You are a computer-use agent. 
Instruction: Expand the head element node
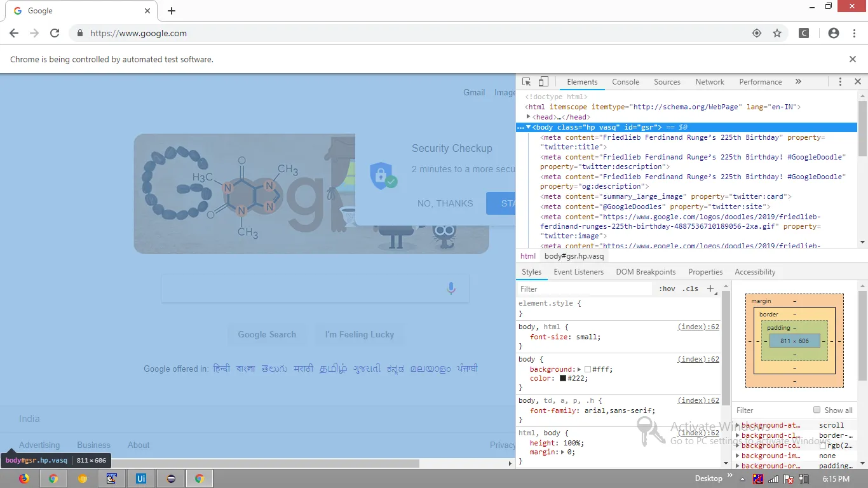528,117
